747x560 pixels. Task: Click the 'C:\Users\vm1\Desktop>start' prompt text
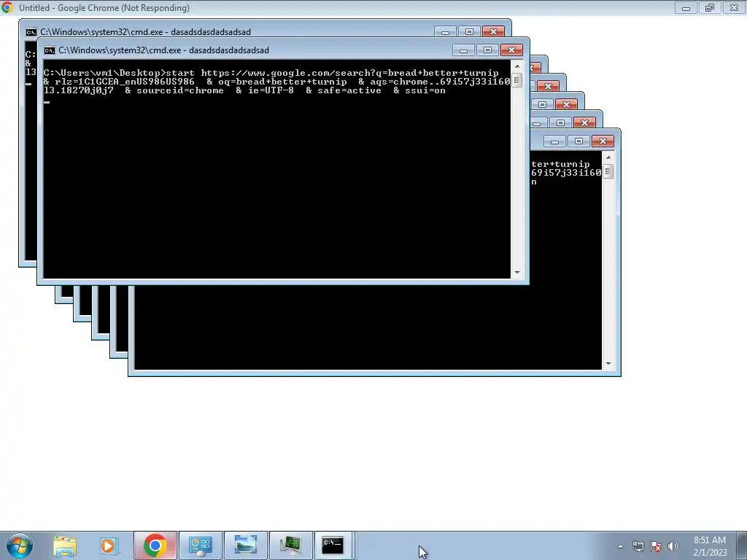click(x=119, y=73)
